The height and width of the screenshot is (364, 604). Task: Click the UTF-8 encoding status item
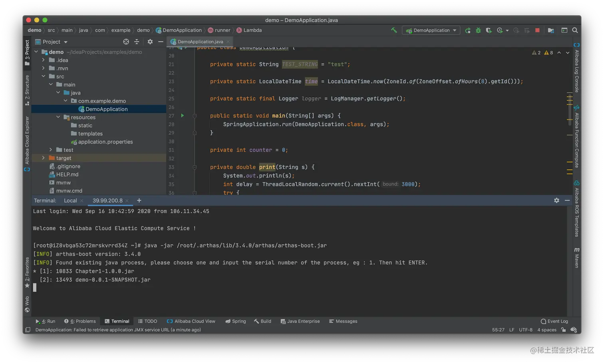click(x=526, y=330)
